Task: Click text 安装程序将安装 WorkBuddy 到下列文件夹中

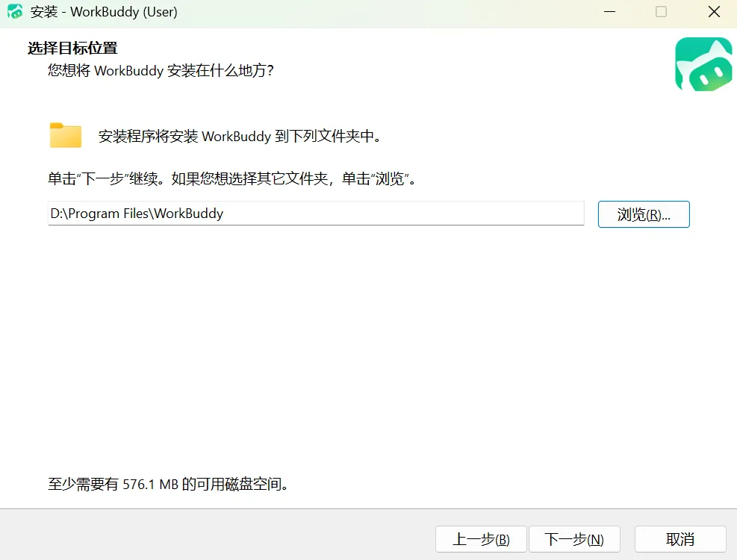Action: [239, 137]
